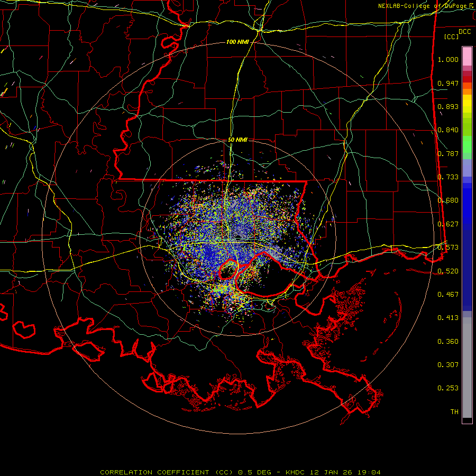The height and width of the screenshot is (476, 476).
Task: Click the 0.680 legend value
Action: point(448,200)
